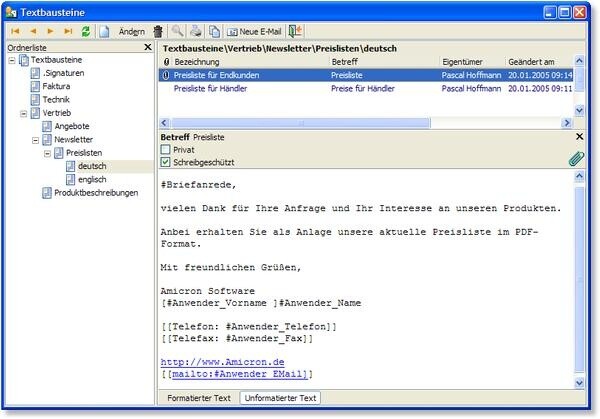Go to the previous record arrow
Viewport: 600px width, 419px height.
(x=32, y=32)
